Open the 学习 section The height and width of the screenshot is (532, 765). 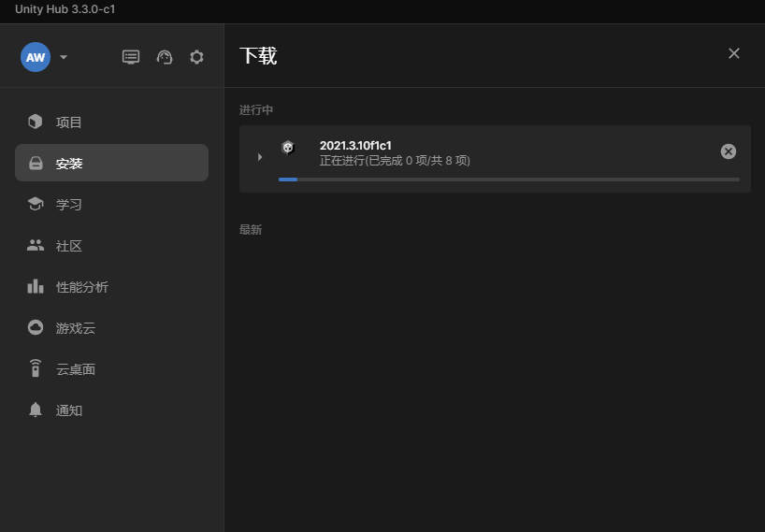click(111, 205)
